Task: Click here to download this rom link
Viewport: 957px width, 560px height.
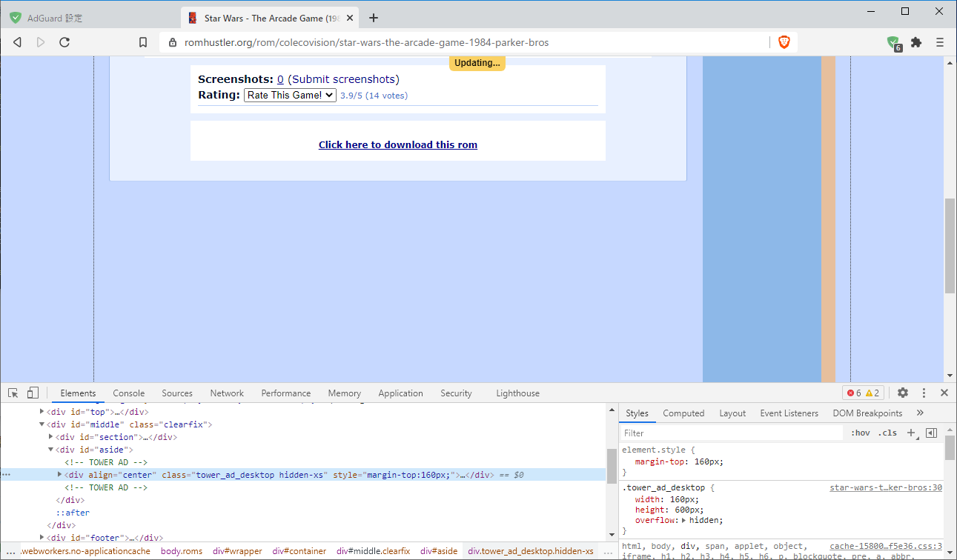Action: [x=397, y=144]
